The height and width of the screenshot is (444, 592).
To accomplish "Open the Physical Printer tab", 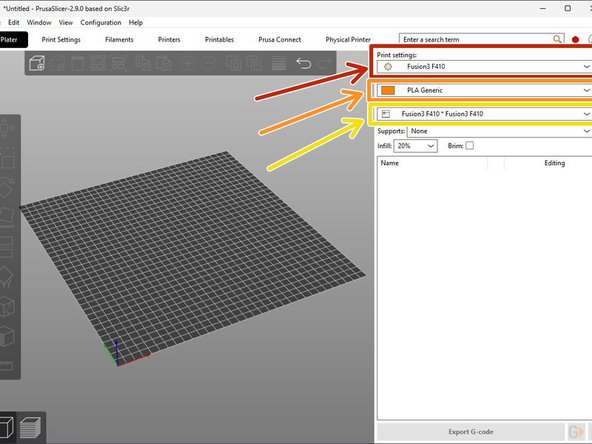I will [x=348, y=39].
